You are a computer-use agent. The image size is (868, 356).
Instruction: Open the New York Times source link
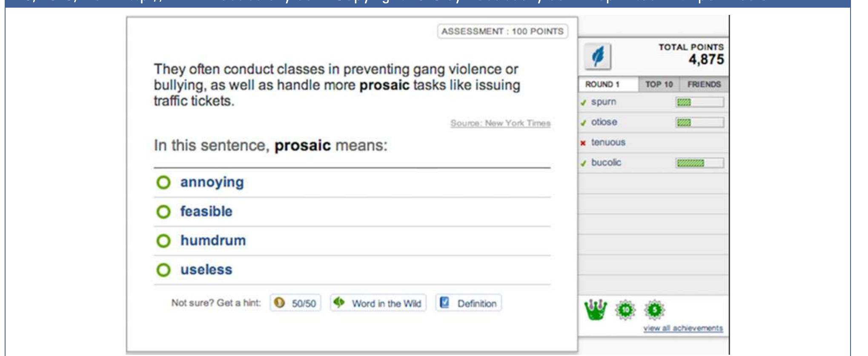pos(500,123)
